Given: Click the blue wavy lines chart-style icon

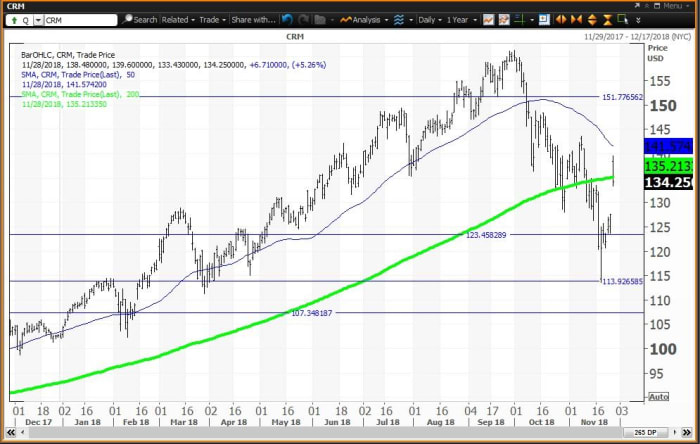Looking at the screenshot, I should point(399,20).
